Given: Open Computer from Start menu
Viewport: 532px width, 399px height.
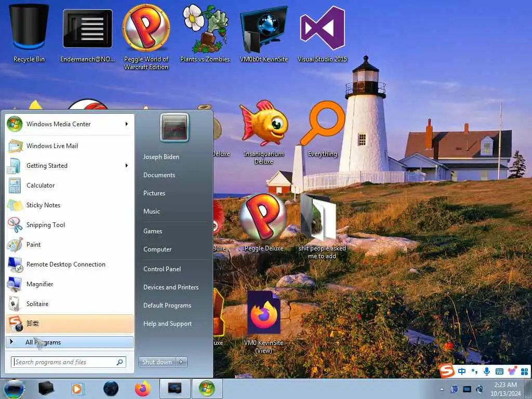Looking at the screenshot, I should click(x=157, y=249).
